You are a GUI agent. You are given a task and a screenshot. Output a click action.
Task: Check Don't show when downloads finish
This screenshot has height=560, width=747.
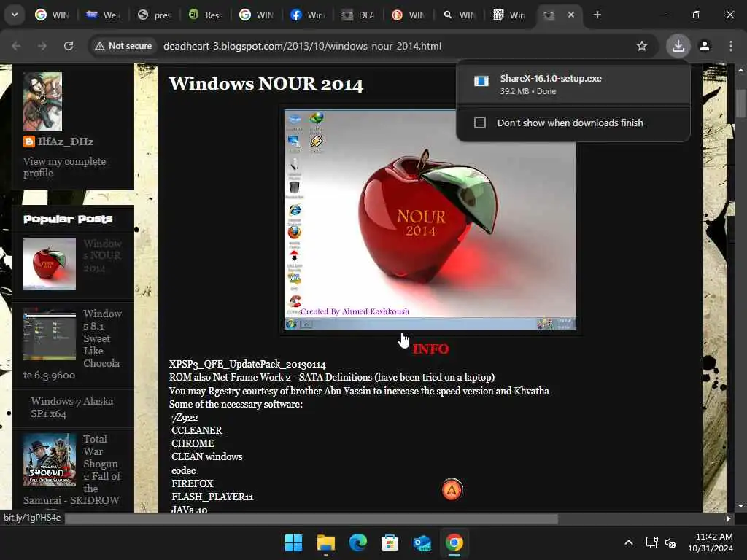point(480,122)
